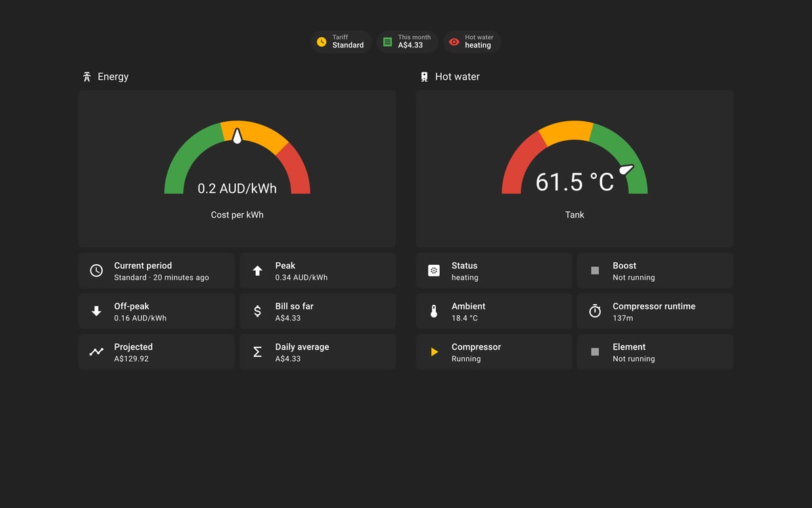Click the 61.5 °C tank temperature reading
812x508 pixels.
574,182
